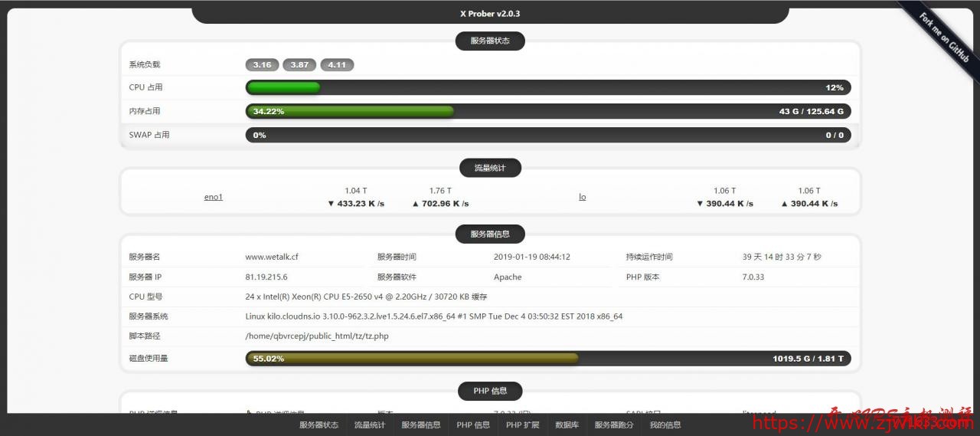This screenshot has width=980, height=436.
Task: Click 我的信息 in the bottom navigation
Action: [x=665, y=425]
